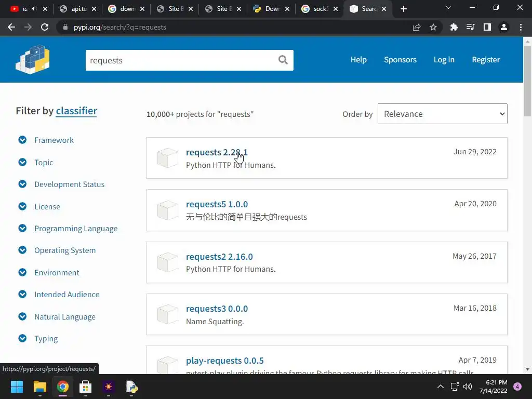Show hidden tray icons chevron
The height and width of the screenshot is (399, 532).
coord(441,387)
